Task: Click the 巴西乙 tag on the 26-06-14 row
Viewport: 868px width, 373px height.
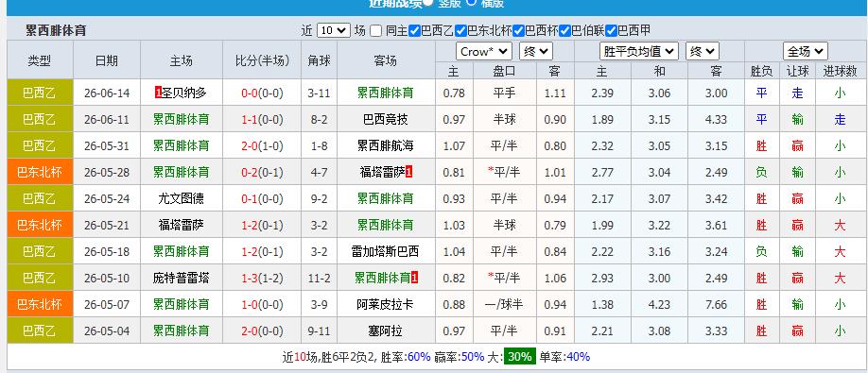Action: (40, 93)
